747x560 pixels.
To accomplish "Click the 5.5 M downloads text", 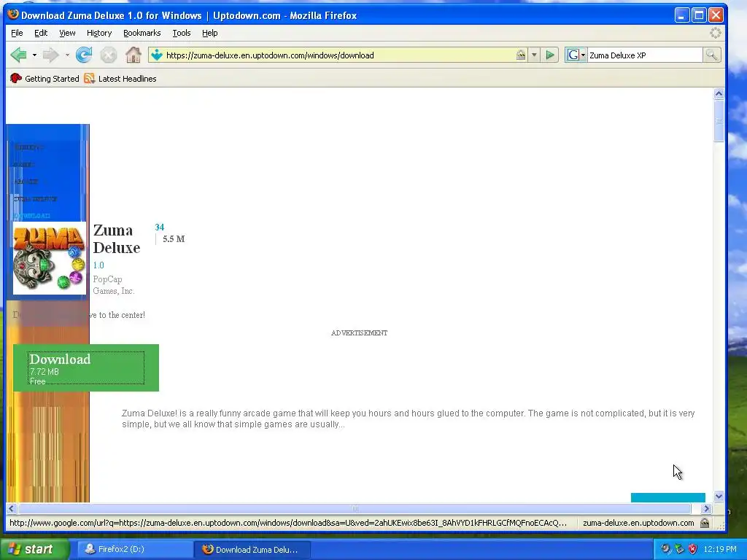I will tap(174, 239).
